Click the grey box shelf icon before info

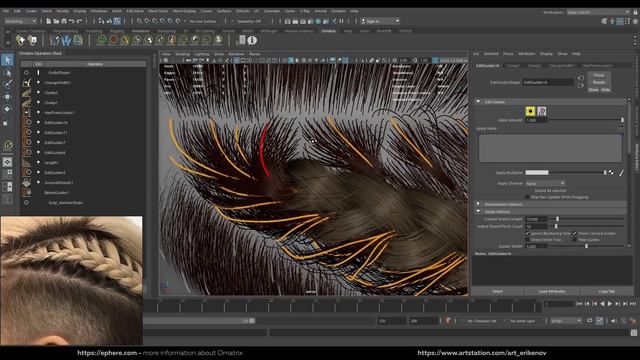tap(241, 40)
